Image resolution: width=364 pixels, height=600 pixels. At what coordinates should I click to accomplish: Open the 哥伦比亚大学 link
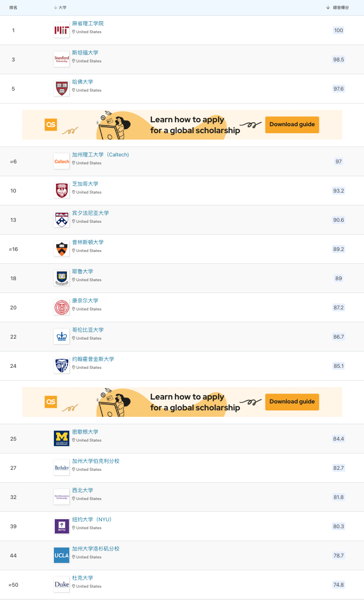[x=88, y=330]
